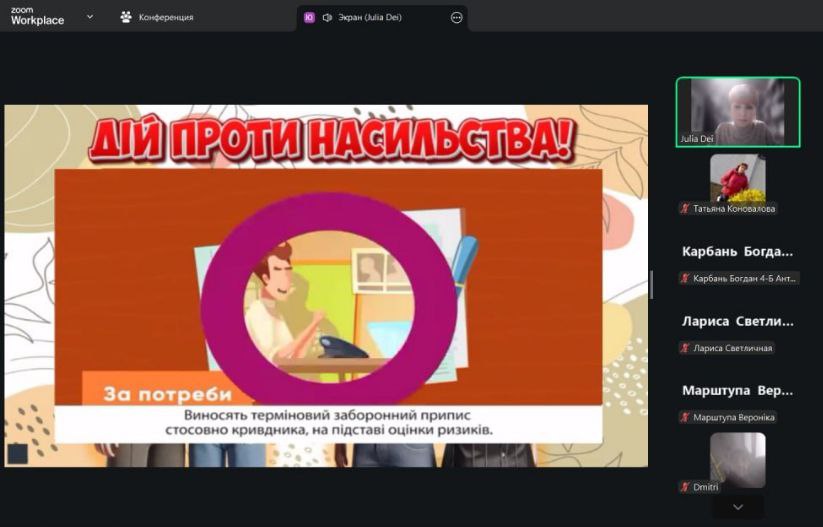Screen dimensions: 823x527
Task: Click muted mic icon for Лариса Светличная
Action: pos(685,348)
